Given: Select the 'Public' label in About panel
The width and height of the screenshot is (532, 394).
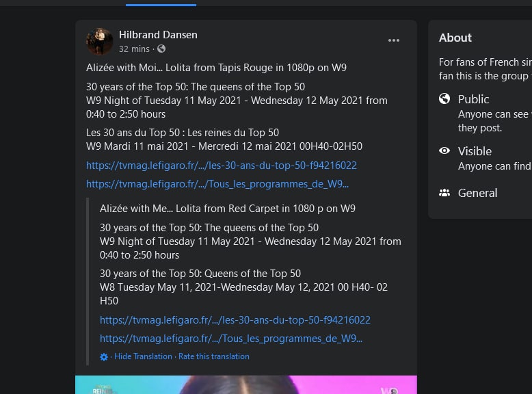Looking at the screenshot, I should (473, 99).
